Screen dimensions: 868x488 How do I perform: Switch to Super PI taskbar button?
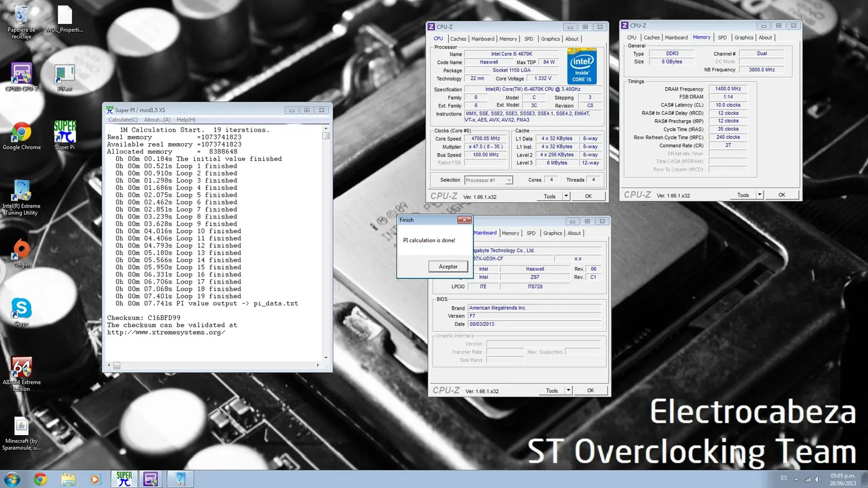(124, 479)
